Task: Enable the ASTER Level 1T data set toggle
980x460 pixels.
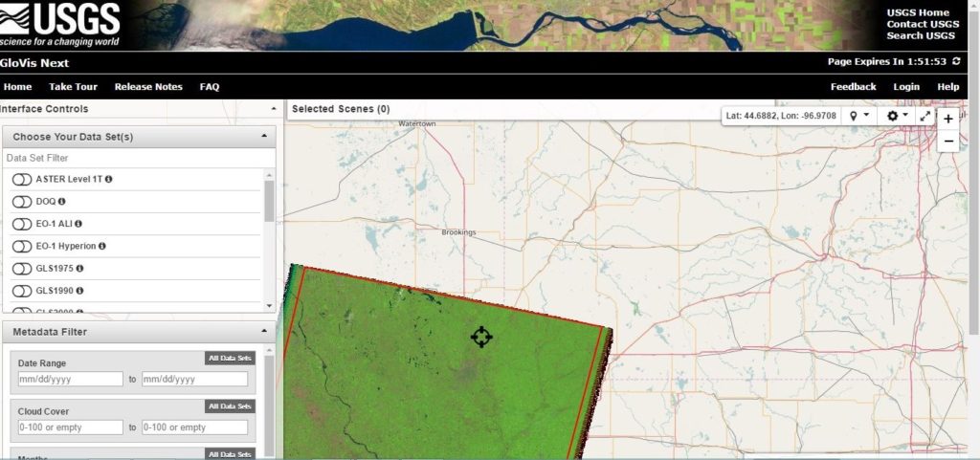Action: point(21,180)
